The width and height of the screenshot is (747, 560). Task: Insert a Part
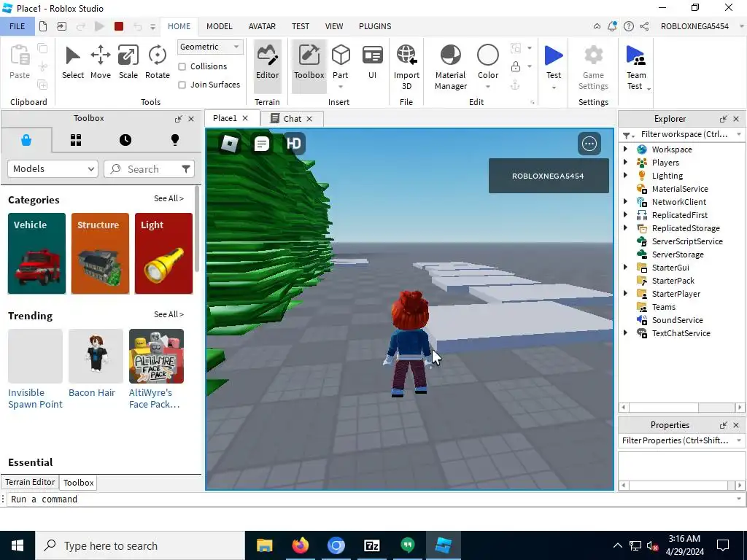pyautogui.click(x=341, y=61)
